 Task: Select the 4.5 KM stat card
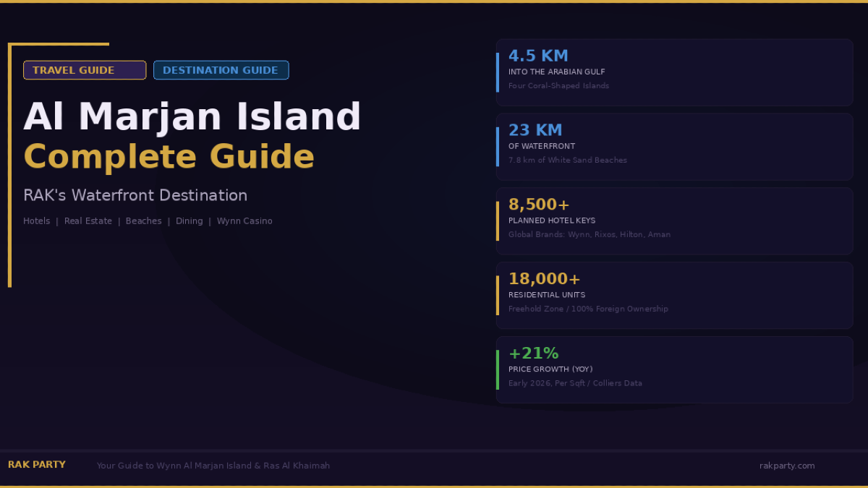point(674,72)
